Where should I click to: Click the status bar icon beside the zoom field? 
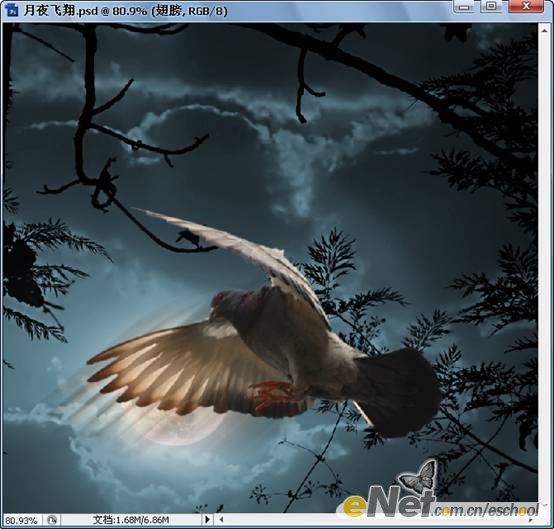point(52,520)
